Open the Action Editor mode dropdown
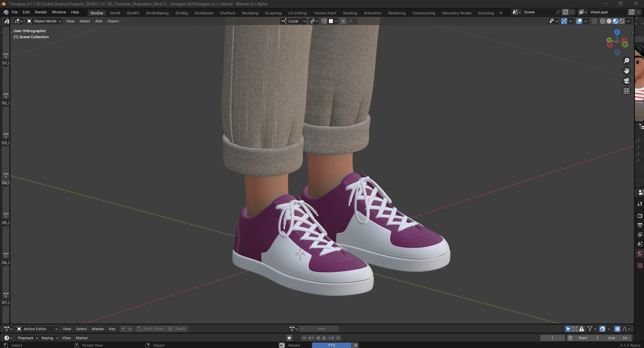 pyautogui.click(x=37, y=329)
